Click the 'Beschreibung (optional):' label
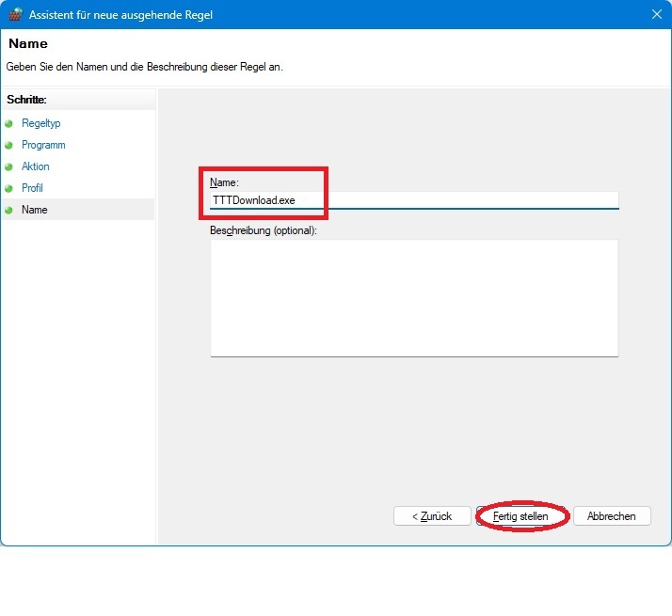The width and height of the screenshot is (672, 616). pyautogui.click(x=264, y=230)
